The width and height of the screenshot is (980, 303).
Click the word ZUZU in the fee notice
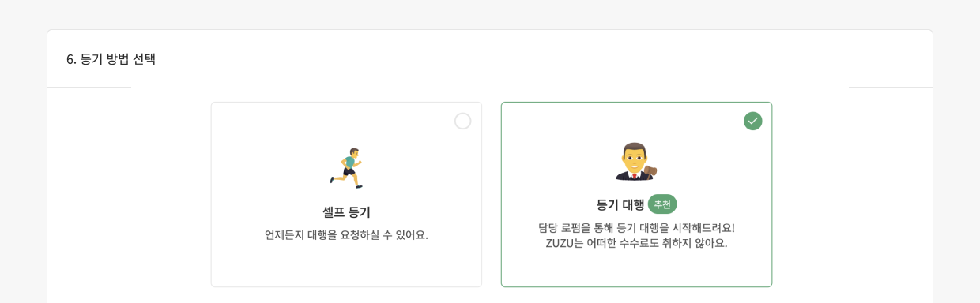tap(560, 243)
